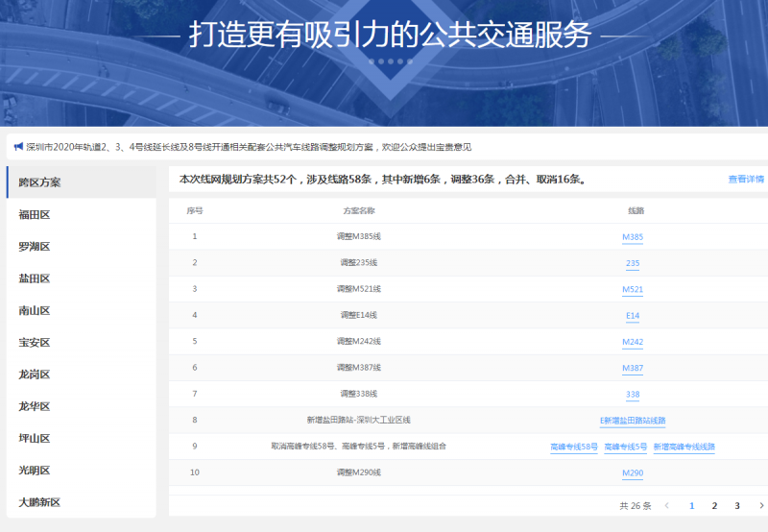The width and height of the screenshot is (768, 532).
Task: Click the megaphone announcement icon
Action: (x=17, y=147)
